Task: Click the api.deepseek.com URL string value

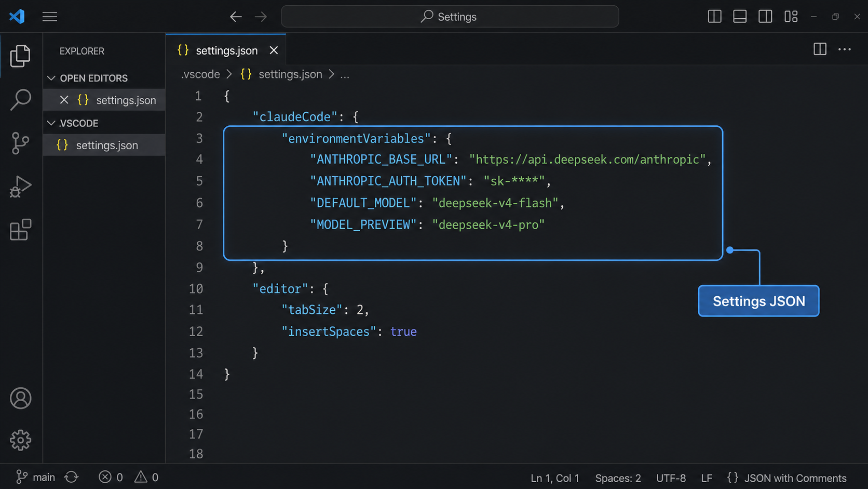Action: tap(588, 160)
